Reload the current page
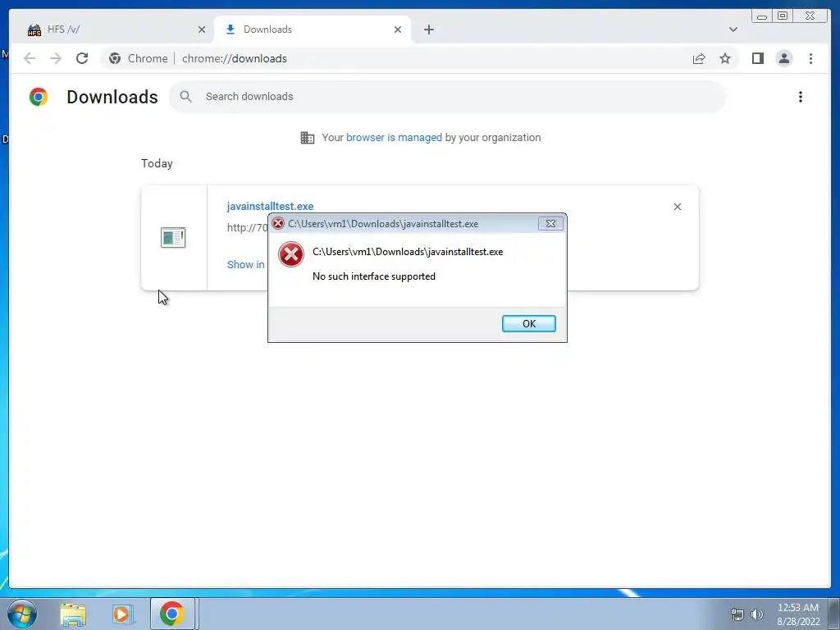The width and height of the screenshot is (840, 630). 82,58
